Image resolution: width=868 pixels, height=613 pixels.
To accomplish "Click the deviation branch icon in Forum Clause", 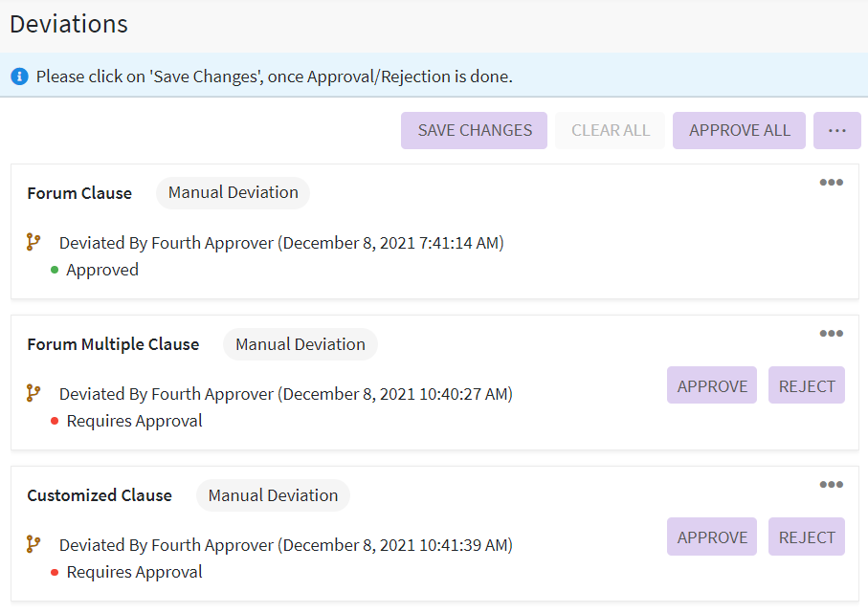I will pos(33,243).
